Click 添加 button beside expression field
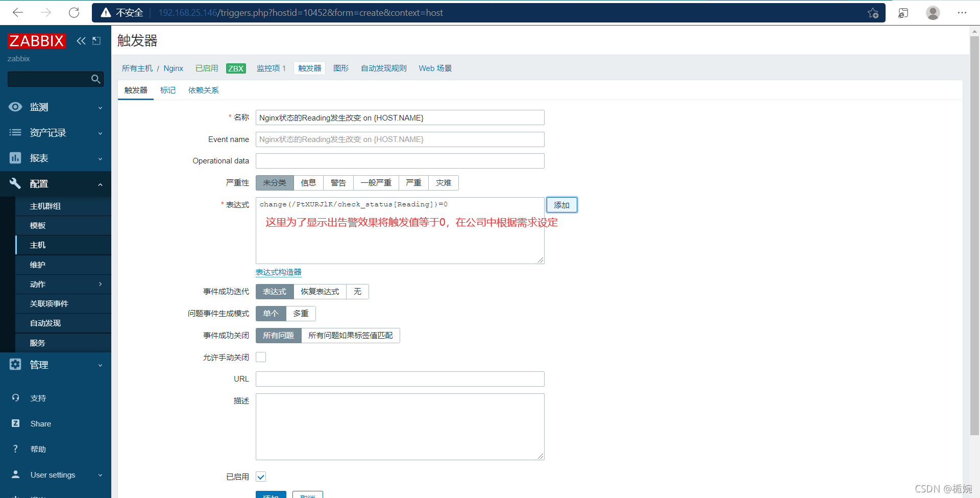This screenshot has height=498, width=980. (x=562, y=205)
